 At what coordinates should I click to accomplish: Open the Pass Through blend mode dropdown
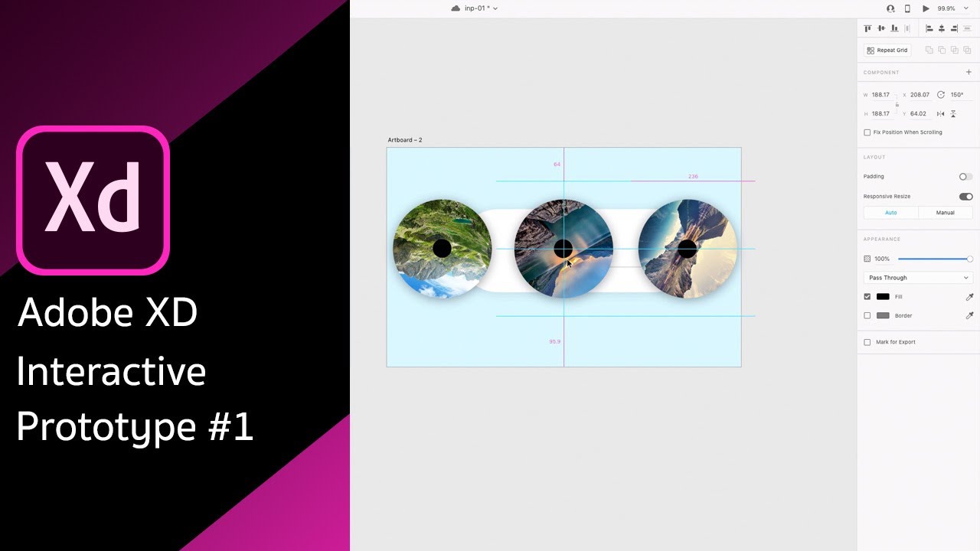pos(918,278)
